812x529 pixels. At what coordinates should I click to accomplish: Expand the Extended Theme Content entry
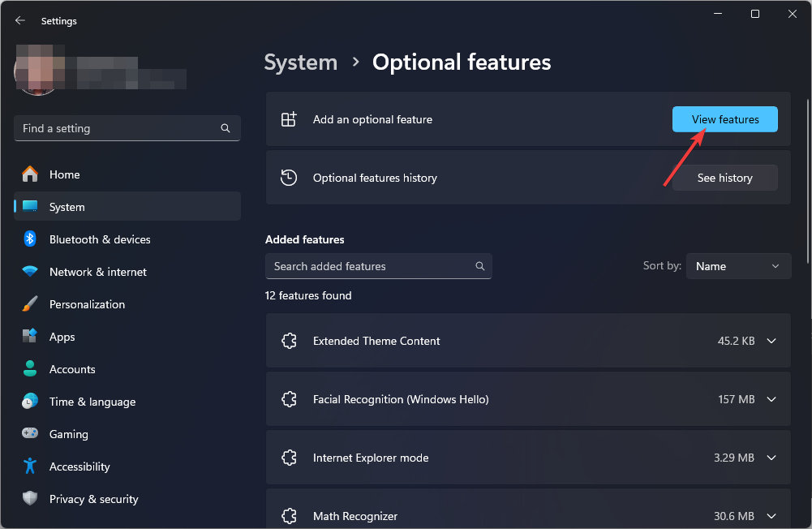(x=771, y=341)
